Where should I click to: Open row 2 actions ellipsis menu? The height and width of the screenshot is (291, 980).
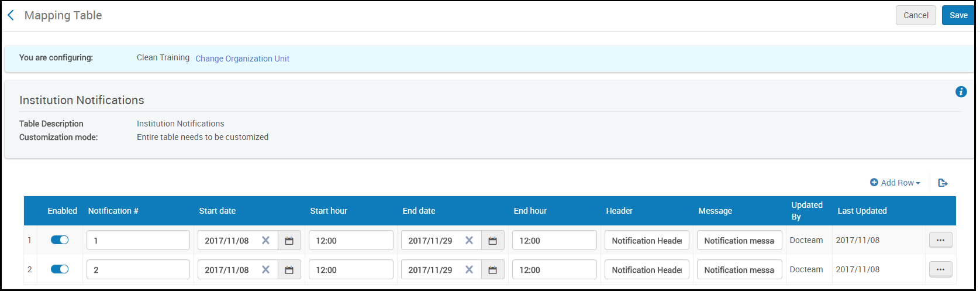(x=940, y=269)
